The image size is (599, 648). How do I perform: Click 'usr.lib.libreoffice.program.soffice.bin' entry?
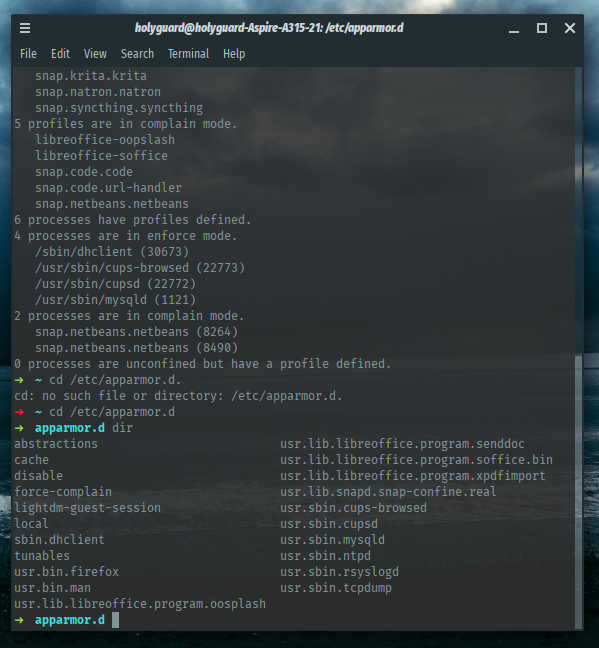click(416, 460)
